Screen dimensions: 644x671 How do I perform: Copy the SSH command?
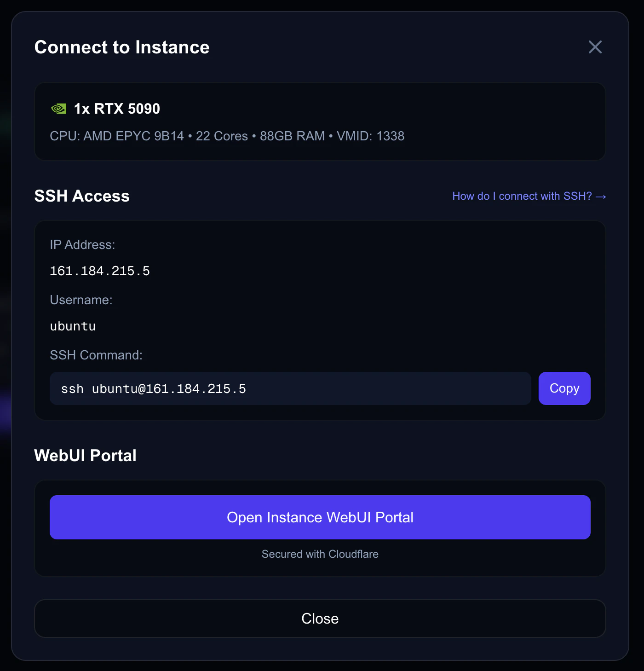tap(564, 388)
